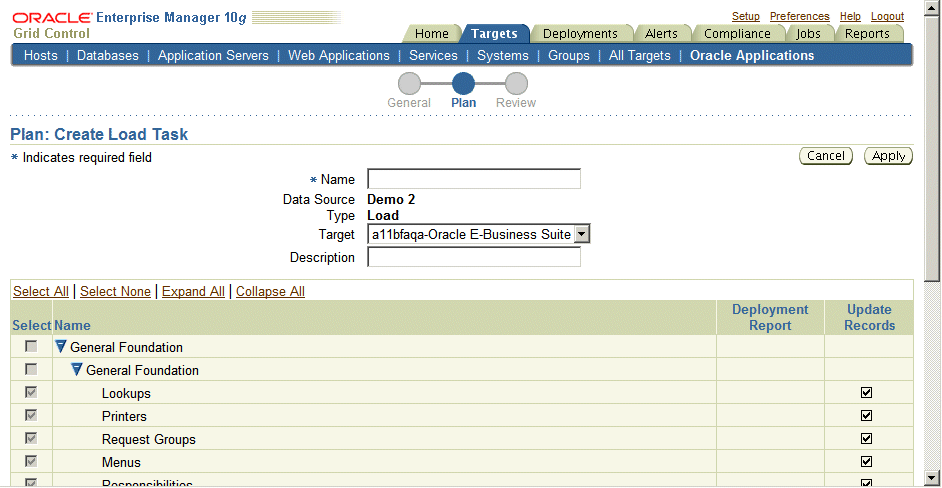The width and height of the screenshot is (942, 488).
Task: Click the Update Records column header
Action: 869,317
